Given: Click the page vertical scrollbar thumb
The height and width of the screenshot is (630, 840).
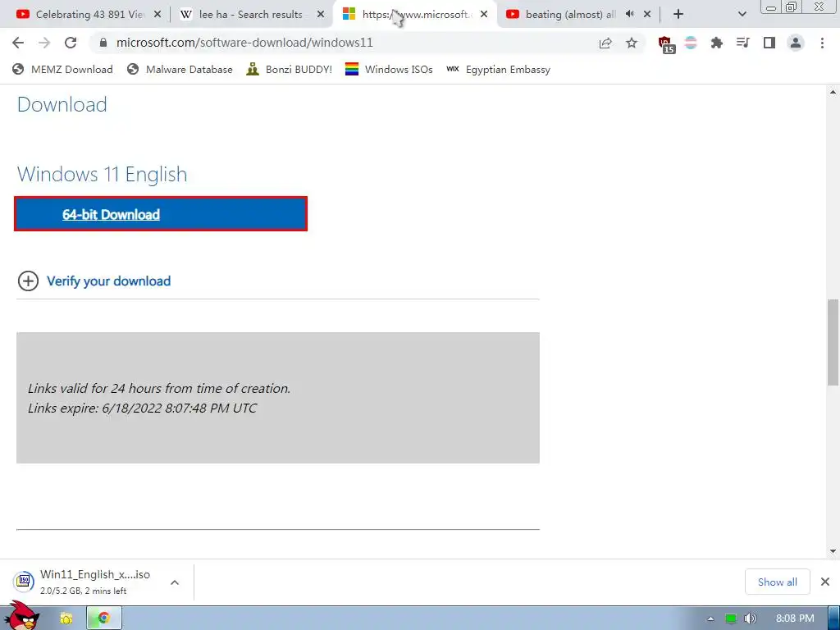Looking at the screenshot, I should pyautogui.click(x=833, y=342).
